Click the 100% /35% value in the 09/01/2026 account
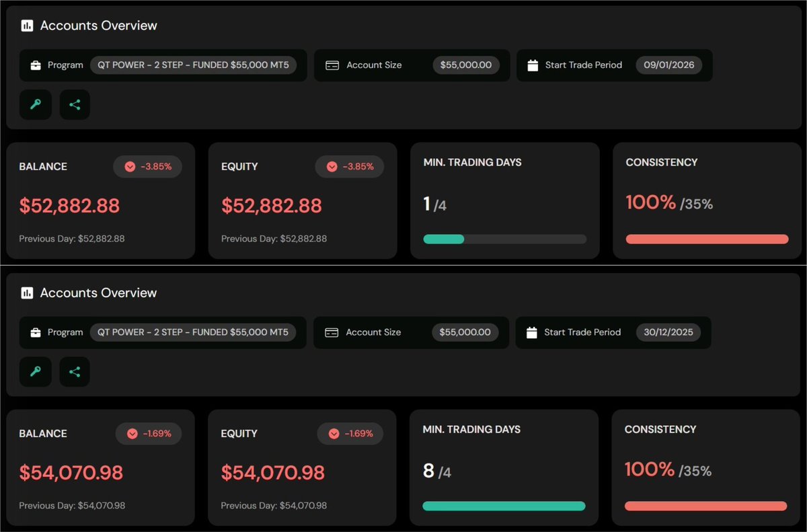Screen dimensions: 807x532 coord(669,203)
